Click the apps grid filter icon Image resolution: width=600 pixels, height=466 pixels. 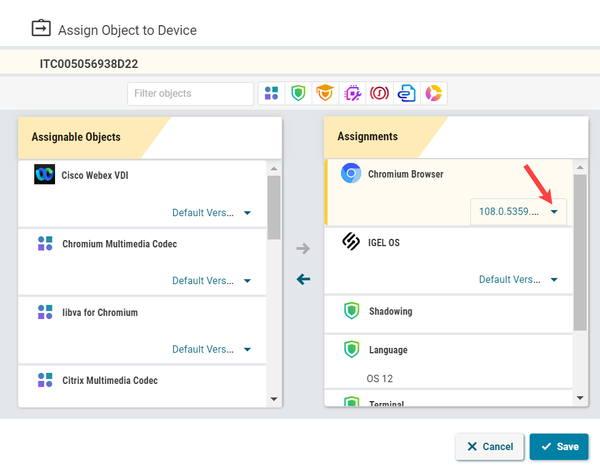(x=272, y=94)
